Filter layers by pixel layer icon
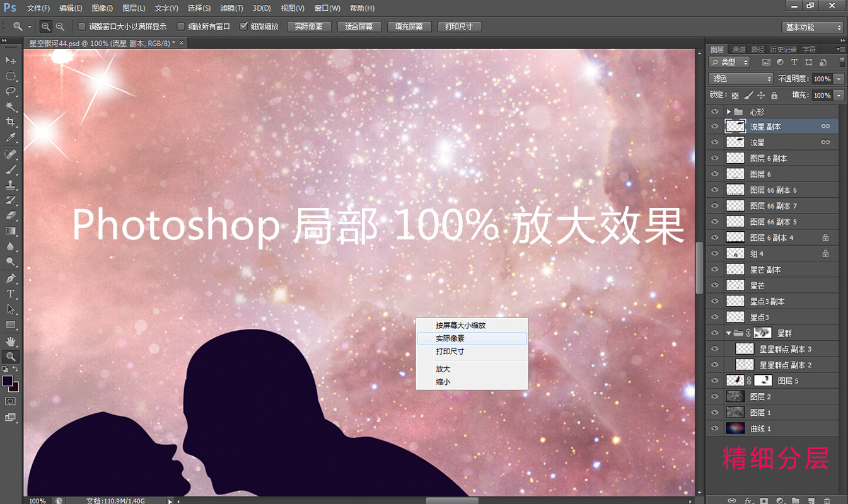 coord(766,62)
